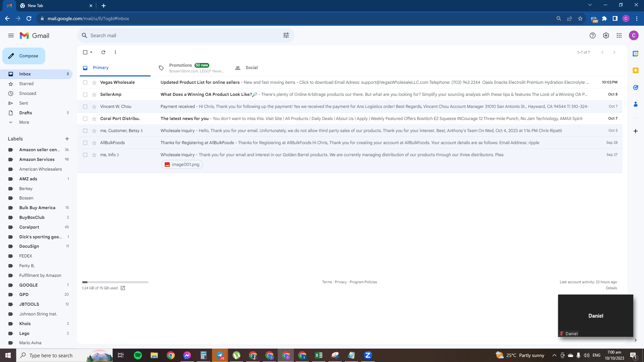644x362 pixels.
Task: Open the Gmail main menu hamburger
Action: [11, 36]
